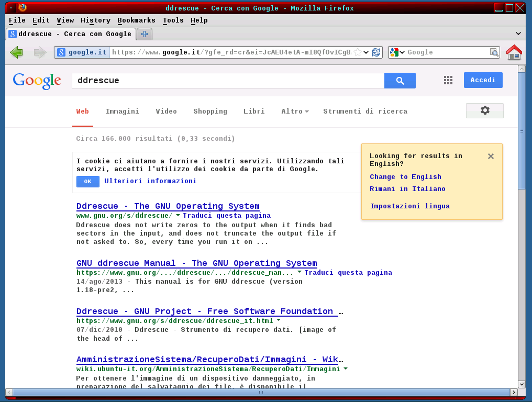Image resolution: width=532 pixels, height=402 pixels.
Task: Click the Firefox Home icon
Action: tap(514, 52)
